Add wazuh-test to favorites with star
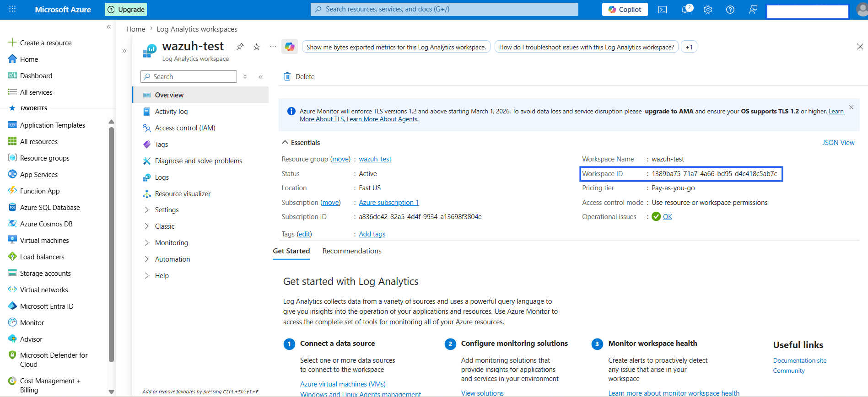 (x=257, y=47)
